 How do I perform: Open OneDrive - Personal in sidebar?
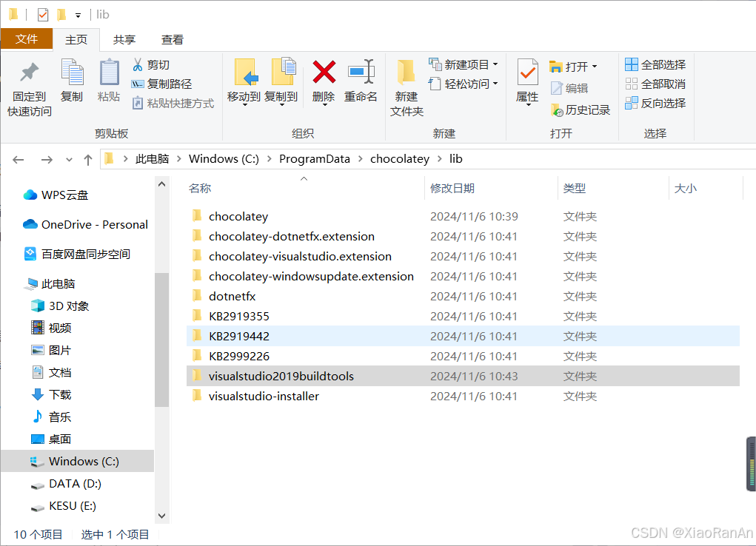[85, 225]
